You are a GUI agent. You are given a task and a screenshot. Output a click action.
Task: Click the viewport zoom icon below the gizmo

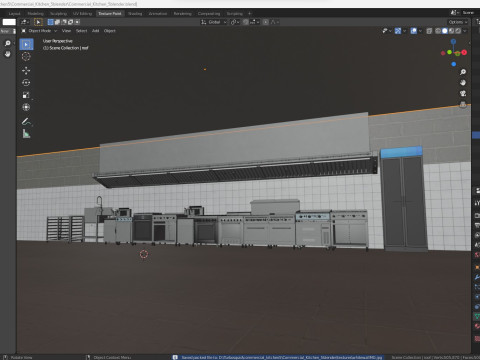pos(463,72)
